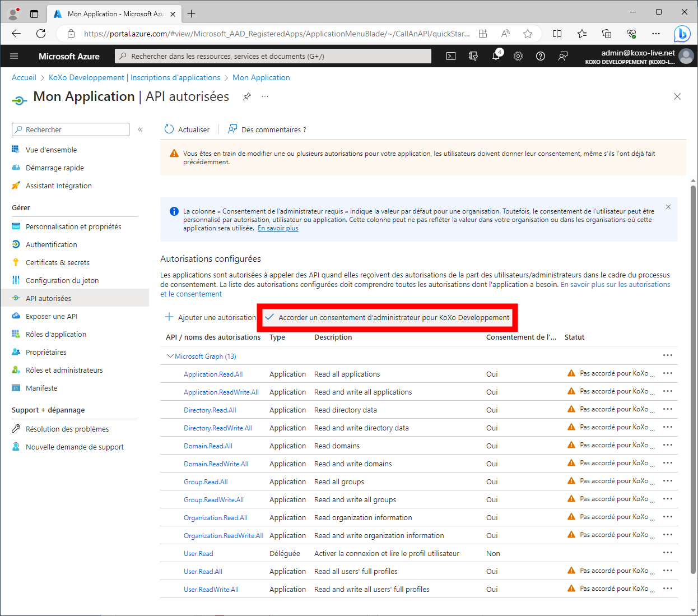Open Azure Cloud Shell icon

click(451, 56)
